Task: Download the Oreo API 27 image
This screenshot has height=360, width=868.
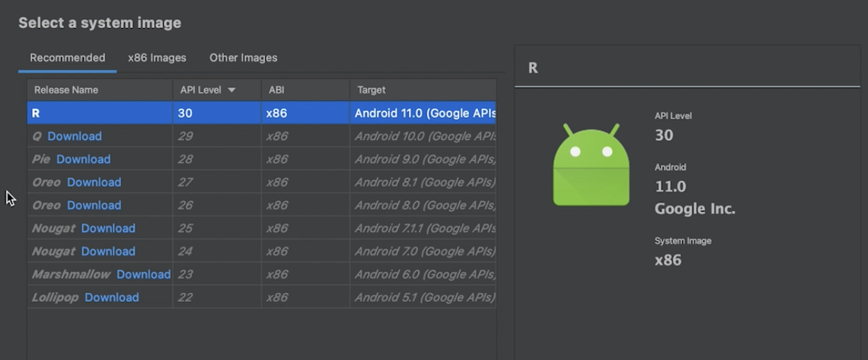Action: click(94, 183)
